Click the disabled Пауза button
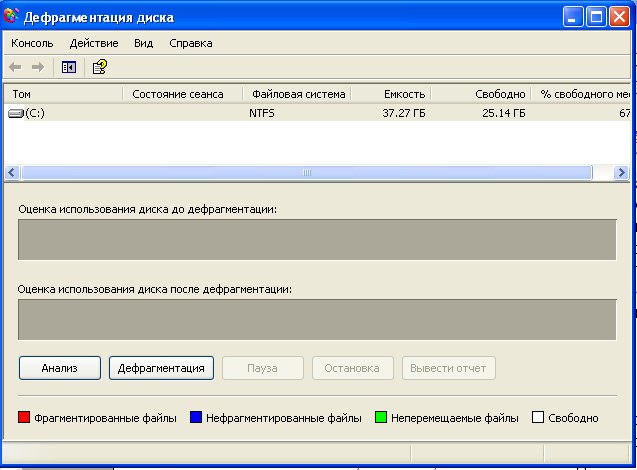Screen dimensions: 637x470 (263, 368)
